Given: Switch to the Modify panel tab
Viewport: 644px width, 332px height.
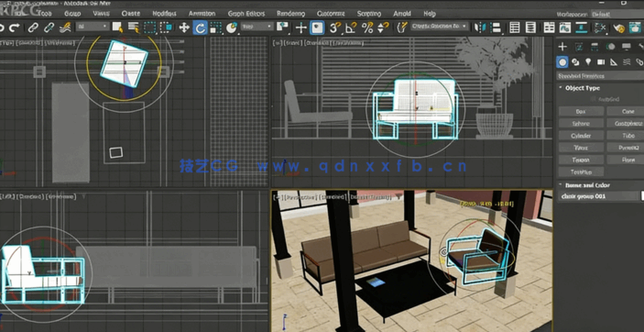Looking at the screenshot, I should (x=579, y=47).
